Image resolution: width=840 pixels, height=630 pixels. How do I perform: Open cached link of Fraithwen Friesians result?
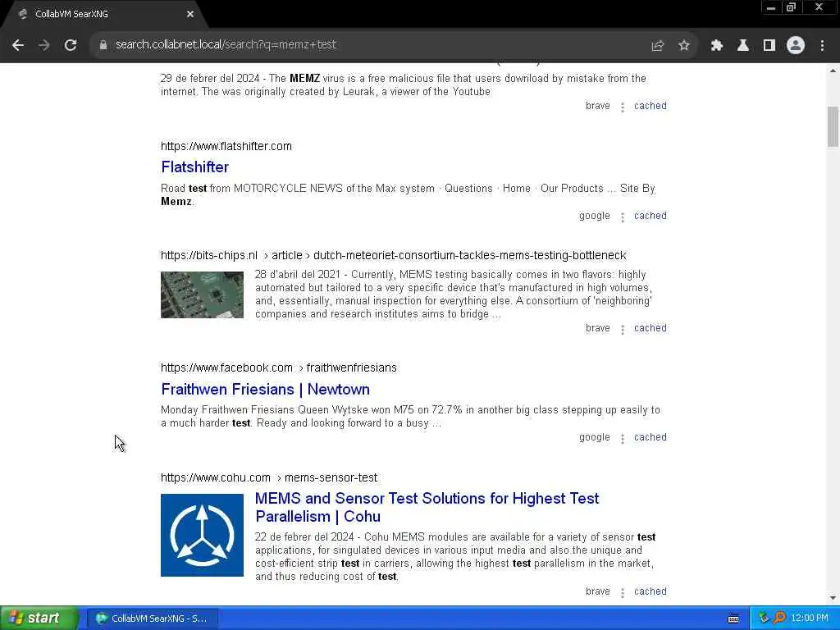[x=651, y=437]
